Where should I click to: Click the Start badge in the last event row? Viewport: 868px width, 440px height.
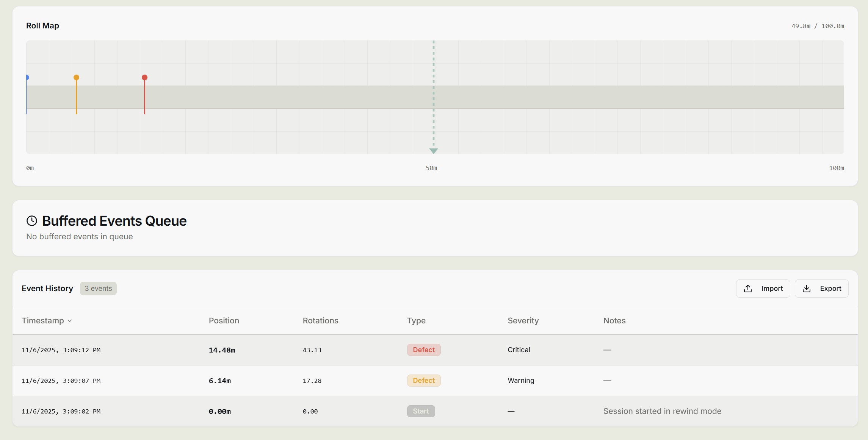point(421,411)
